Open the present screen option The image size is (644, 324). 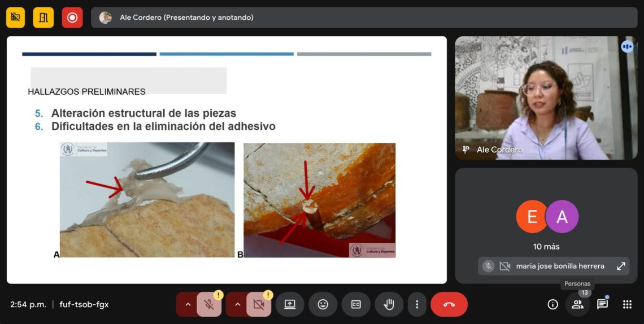pos(290,304)
